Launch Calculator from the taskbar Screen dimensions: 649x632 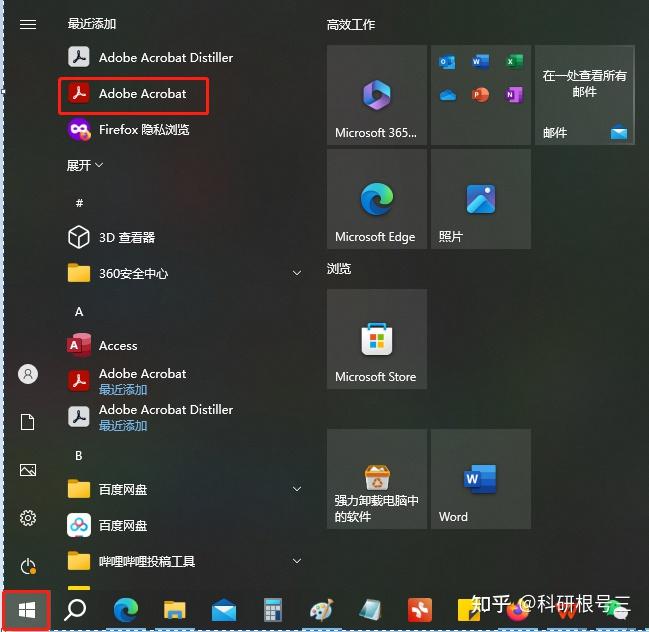[273, 610]
